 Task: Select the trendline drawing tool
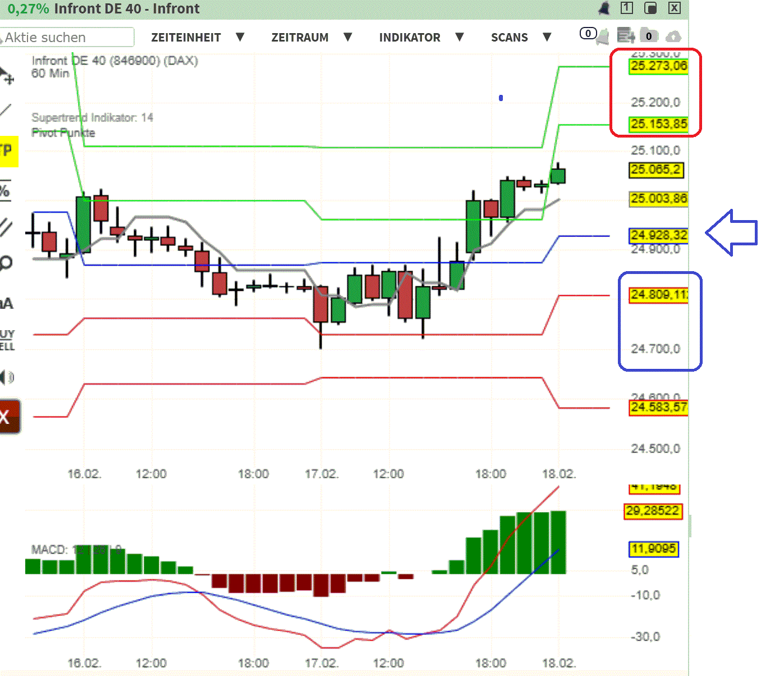[x=6, y=110]
